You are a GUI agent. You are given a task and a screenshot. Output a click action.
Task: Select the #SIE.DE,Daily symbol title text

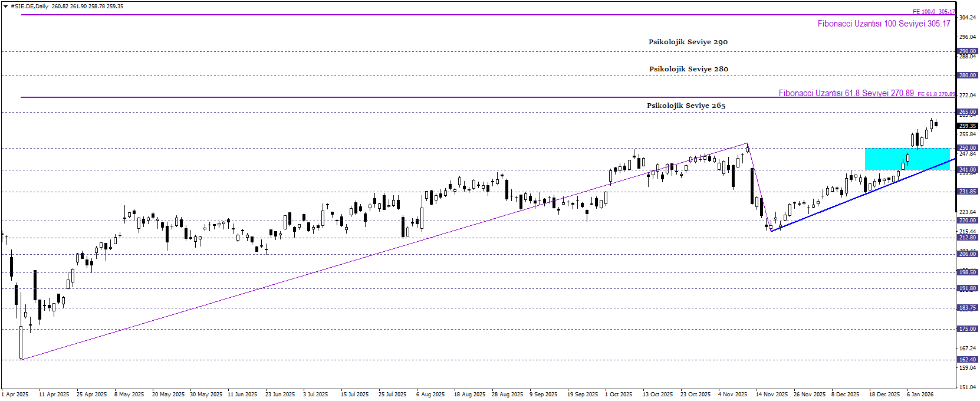[x=29, y=6]
